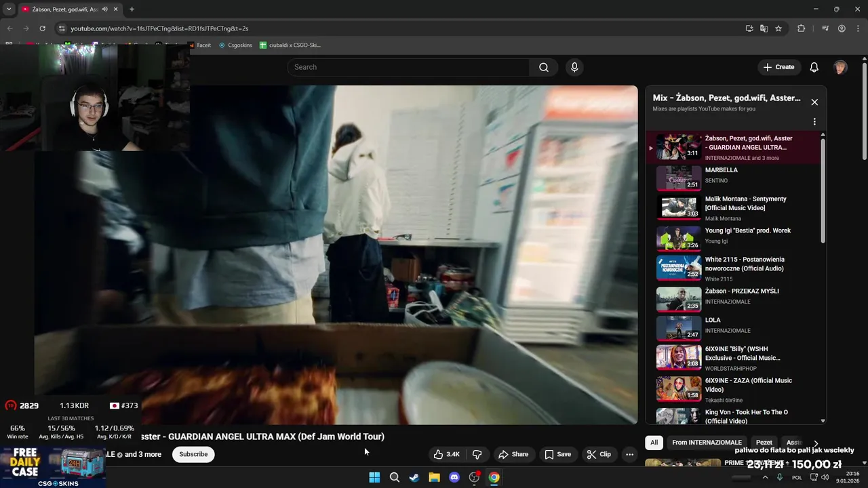Open Windows Start menu

tap(374, 477)
